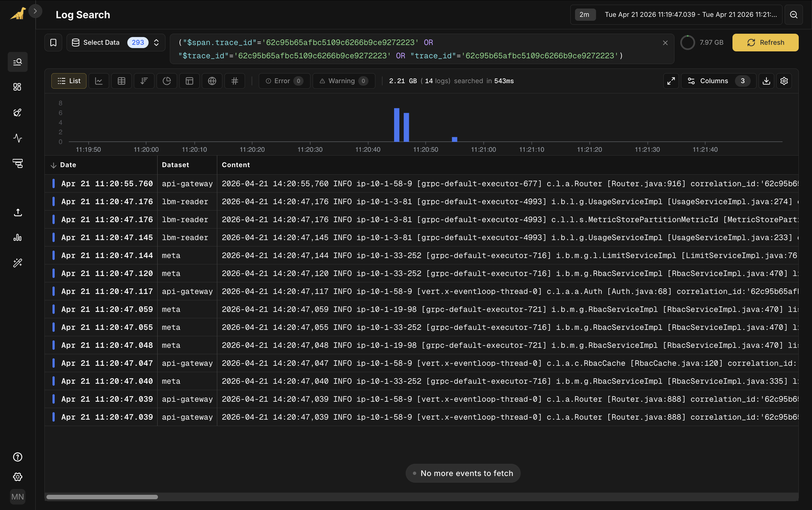Open the Columns selector
The width and height of the screenshot is (812, 510).
tap(719, 81)
